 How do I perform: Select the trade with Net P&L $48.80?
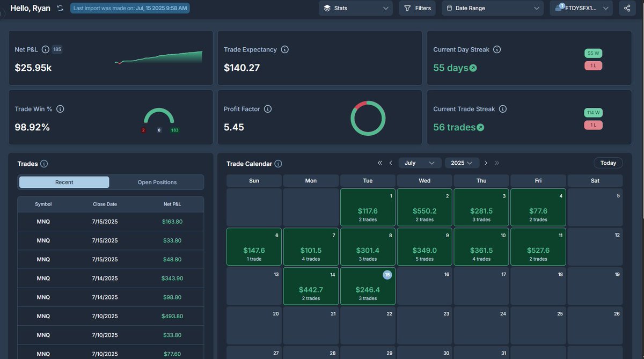click(x=111, y=259)
